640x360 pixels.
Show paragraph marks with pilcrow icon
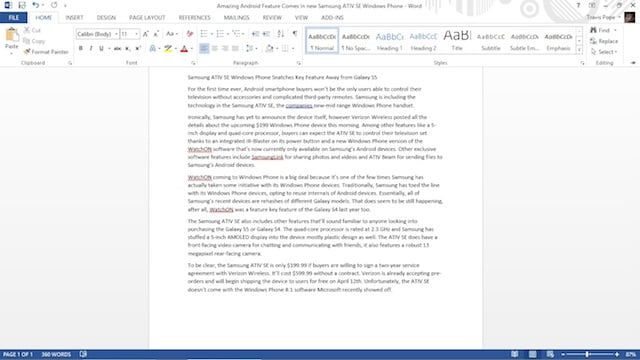pos(295,34)
